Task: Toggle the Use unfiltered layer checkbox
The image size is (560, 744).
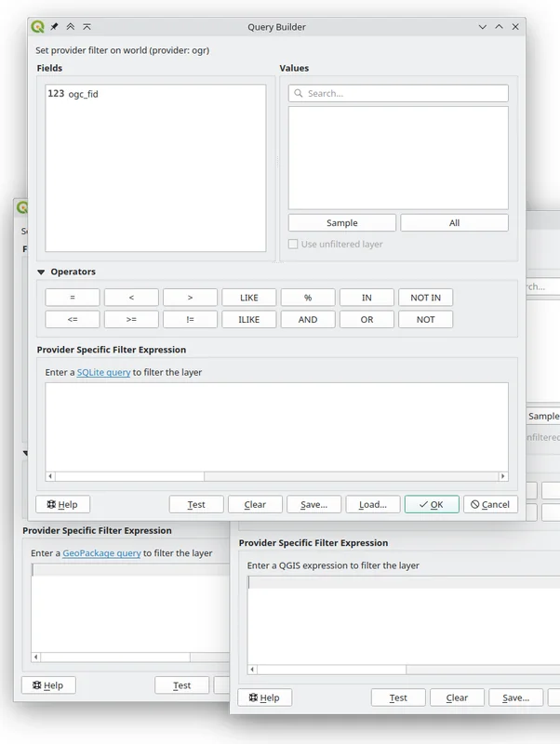Action: coord(294,244)
